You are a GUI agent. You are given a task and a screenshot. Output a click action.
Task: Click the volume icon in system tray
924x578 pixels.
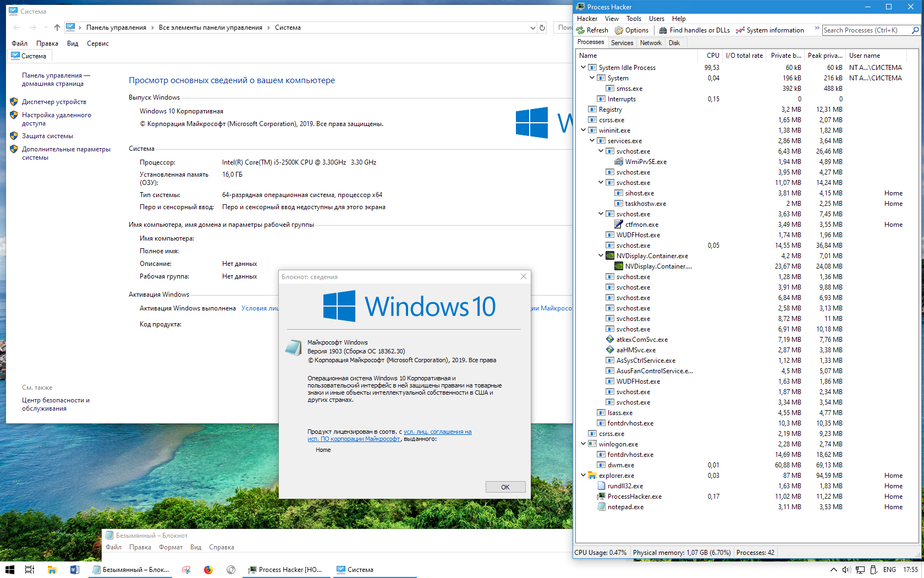846,570
